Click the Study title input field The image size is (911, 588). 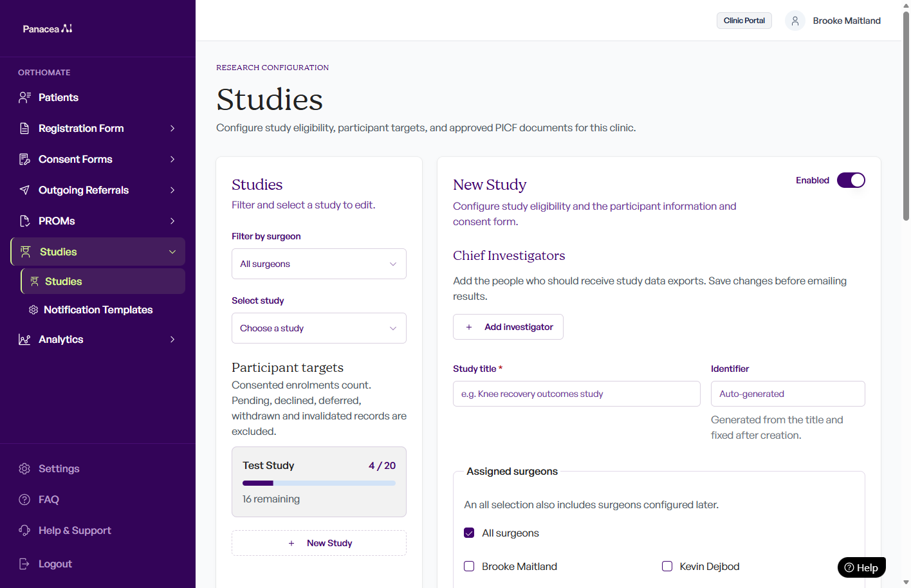(576, 394)
